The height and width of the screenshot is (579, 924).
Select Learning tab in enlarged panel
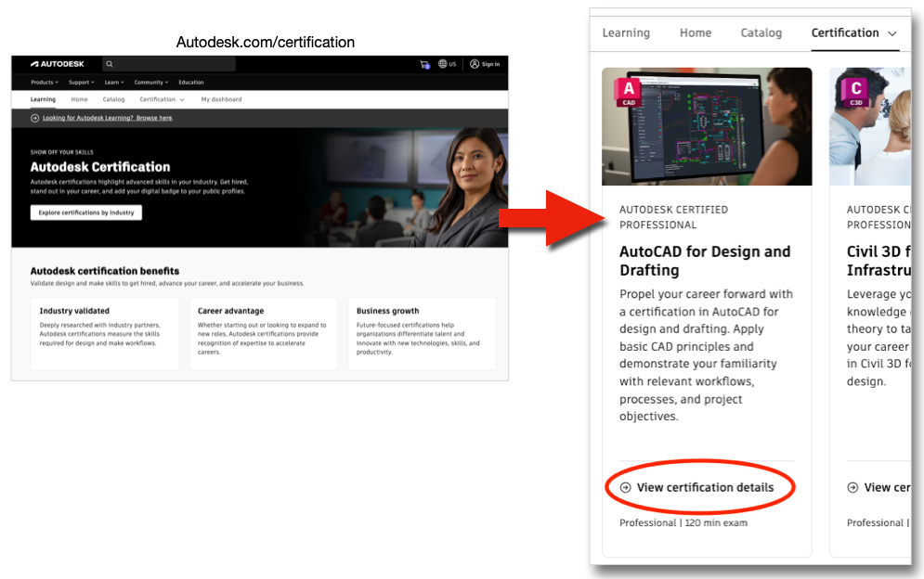pyautogui.click(x=626, y=33)
